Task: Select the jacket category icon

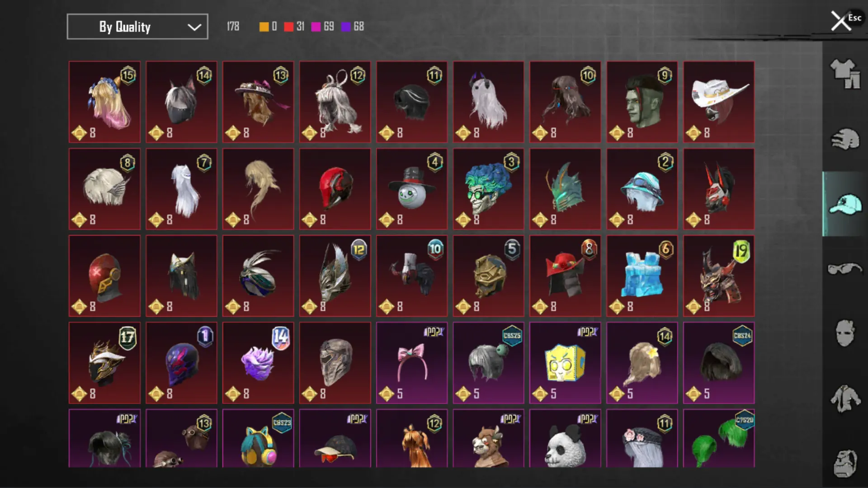Action: [x=845, y=399]
